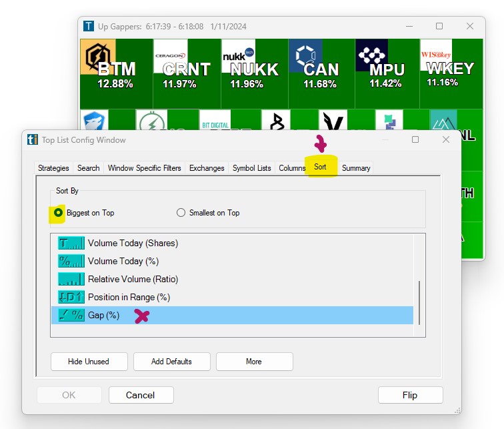Viewport: 504px width, 429px height.
Task: Click the sort list vertical scrollbar
Action: 419,302
